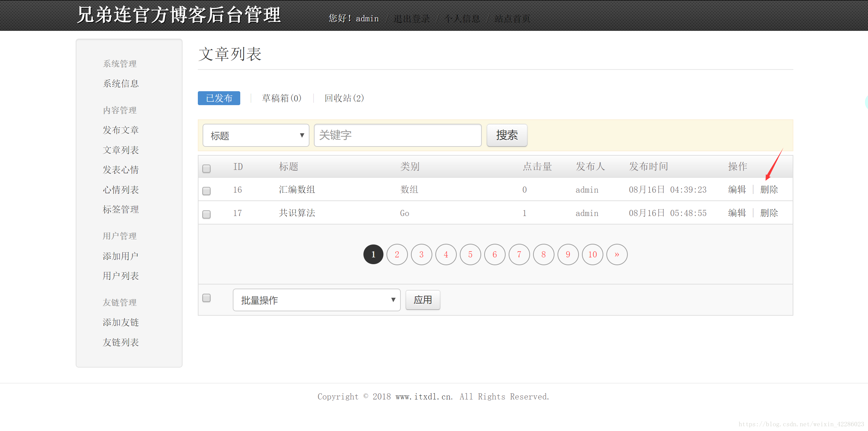The height and width of the screenshot is (431, 868).
Task: Click the 点击量 column header
Action: tap(537, 166)
